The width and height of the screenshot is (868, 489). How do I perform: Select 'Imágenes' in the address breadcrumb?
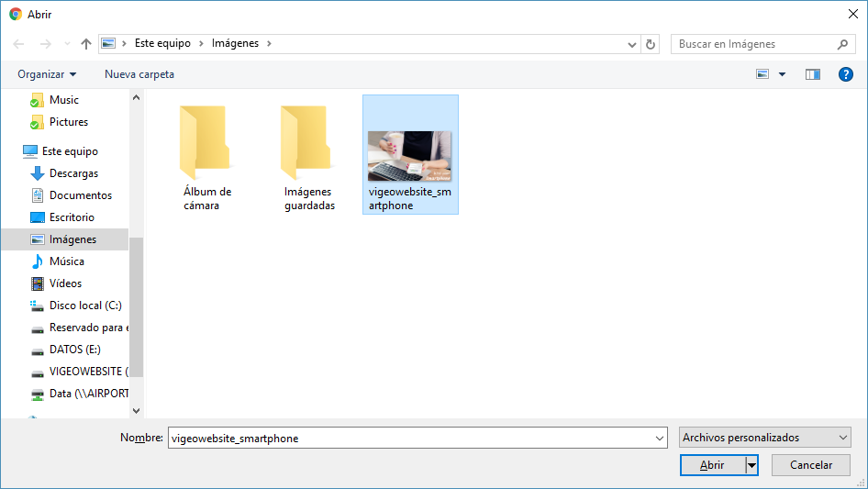235,43
